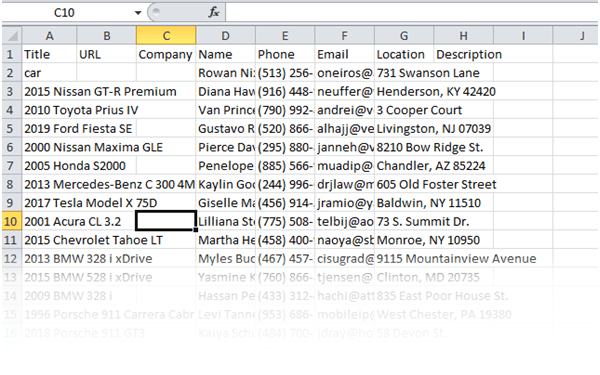Image resolution: width=600 pixels, height=375 pixels.
Task: Click the fill handle of cell C10
Action: pyautogui.click(x=196, y=230)
